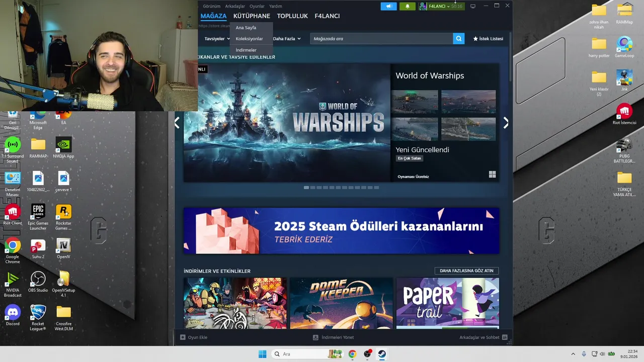Click the microphone tray icon
The height and width of the screenshot is (362, 644).
click(584, 354)
